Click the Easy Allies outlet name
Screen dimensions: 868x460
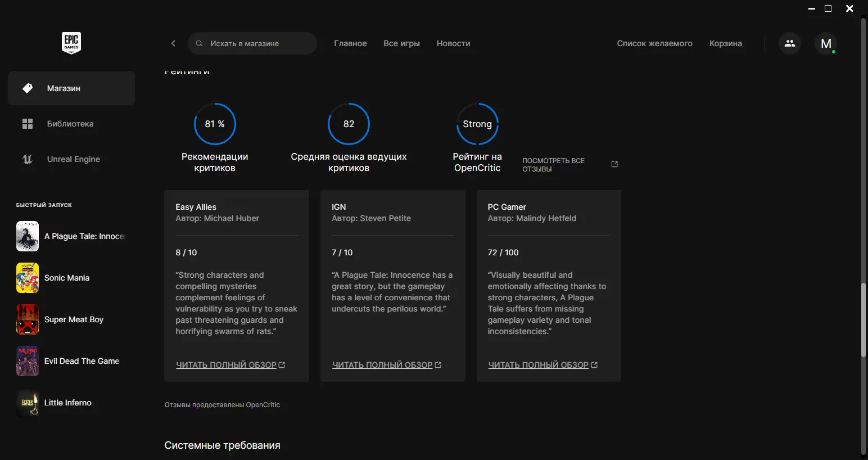point(196,207)
